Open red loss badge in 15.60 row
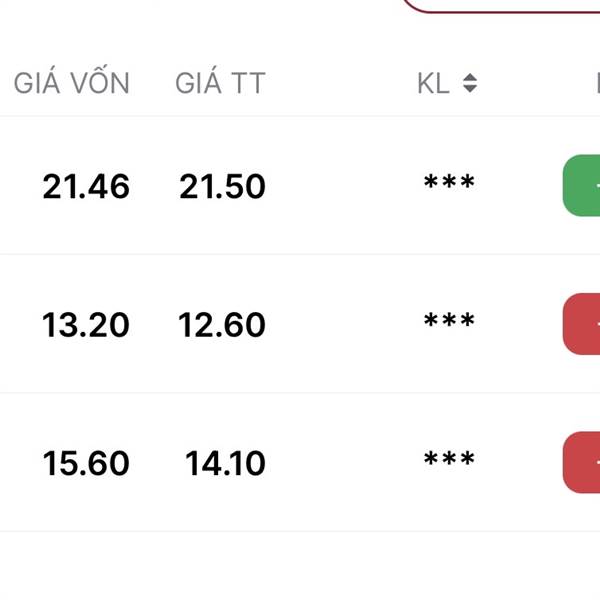Screen dimensions: 600x600 click(581, 462)
